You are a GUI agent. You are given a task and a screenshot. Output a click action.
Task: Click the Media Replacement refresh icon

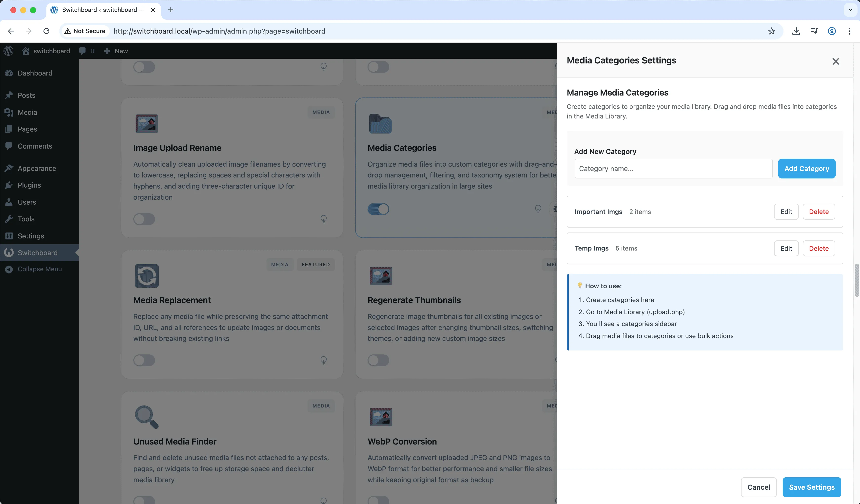tap(147, 276)
